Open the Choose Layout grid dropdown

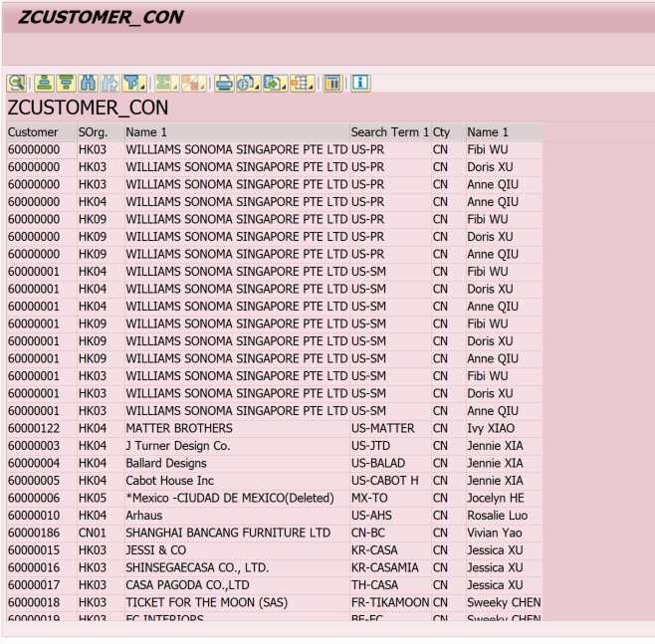302,83
